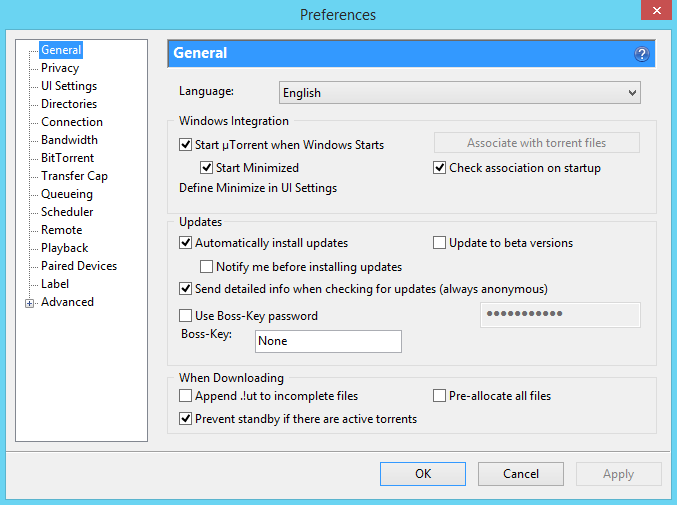The height and width of the screenshot is (505, 677).
Task: Open the Privacy settings page
Action: tap(60, 68)
